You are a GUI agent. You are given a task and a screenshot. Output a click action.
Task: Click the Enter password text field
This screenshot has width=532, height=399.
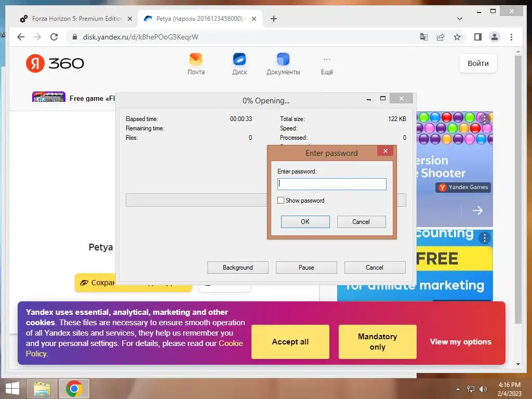pos(331,184)
